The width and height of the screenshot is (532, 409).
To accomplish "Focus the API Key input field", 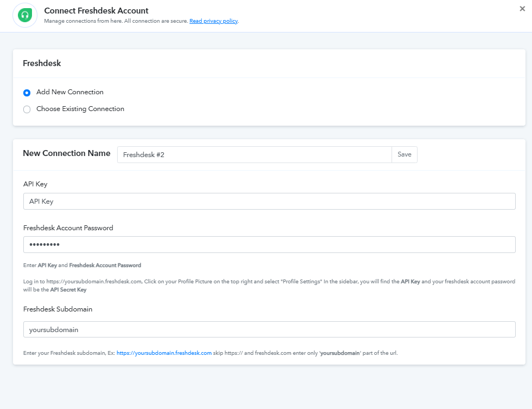I will tap(270, 202).
